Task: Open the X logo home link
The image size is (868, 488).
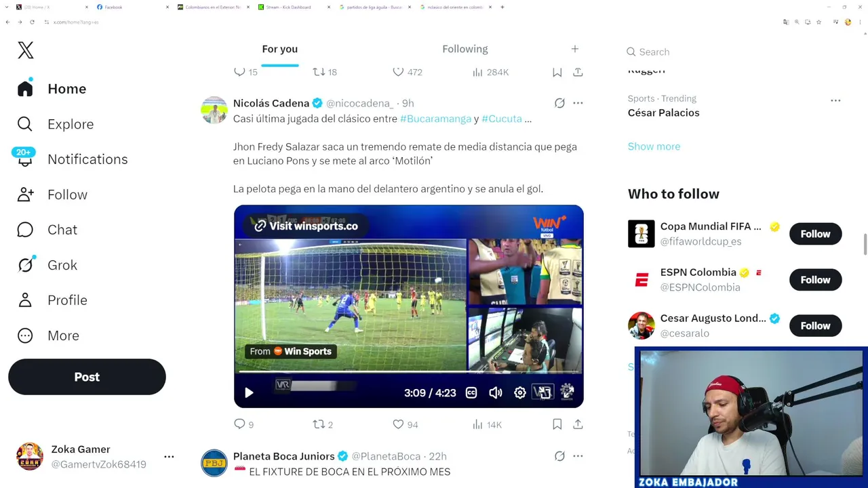Action: click(x=25, y=50)
